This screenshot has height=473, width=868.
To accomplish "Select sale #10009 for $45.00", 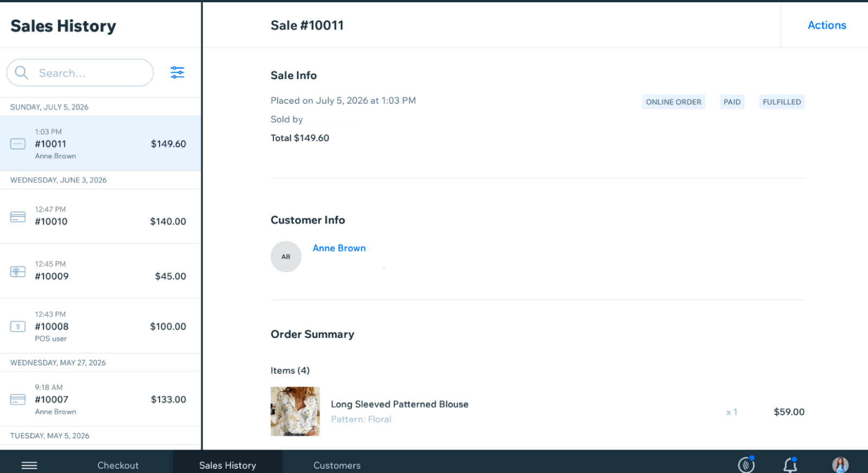I will pyautogui.click(x=100, y=271).
